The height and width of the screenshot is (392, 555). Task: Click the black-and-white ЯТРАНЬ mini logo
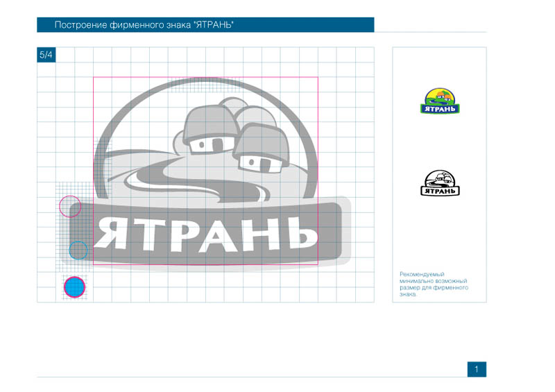tap(440, 182)
